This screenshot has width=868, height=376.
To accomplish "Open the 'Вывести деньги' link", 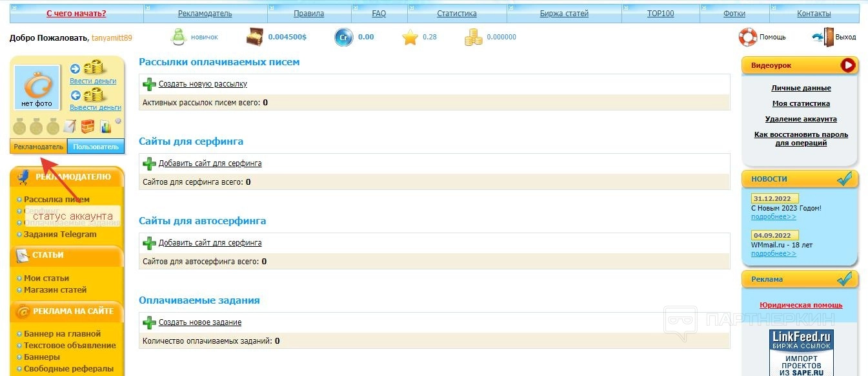I will tap(96, 107).
